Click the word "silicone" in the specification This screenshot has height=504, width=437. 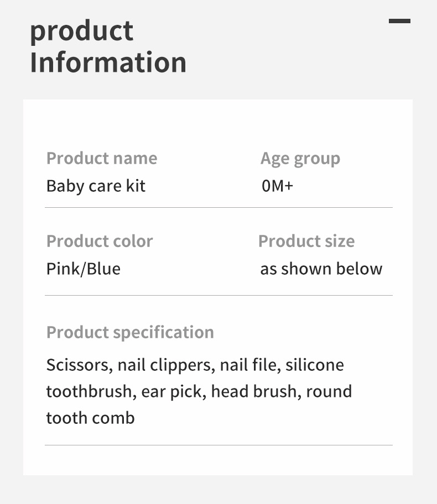(314, 365)
